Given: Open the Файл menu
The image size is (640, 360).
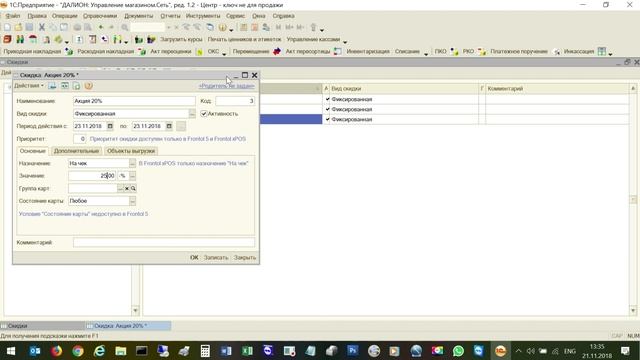Looking at the screenshot, I should click(x=13, y=16).
